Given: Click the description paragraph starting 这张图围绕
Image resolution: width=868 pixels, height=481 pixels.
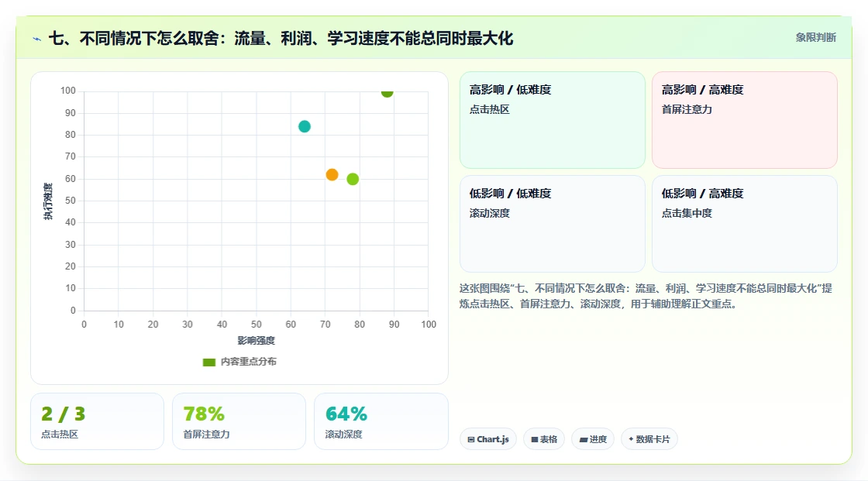Looking at the screenshot, I should coord(646,296).
